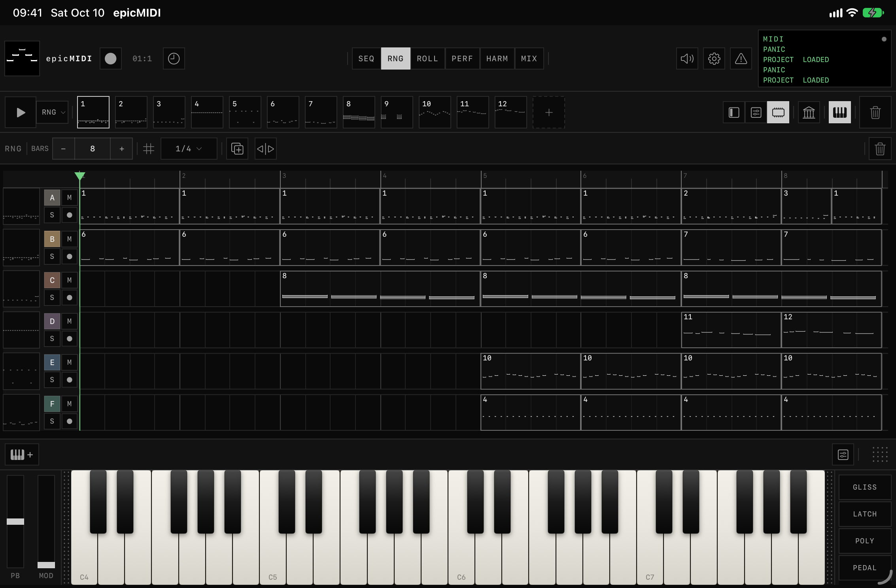Toggle the PEDAL button

[x=865, y=568]
